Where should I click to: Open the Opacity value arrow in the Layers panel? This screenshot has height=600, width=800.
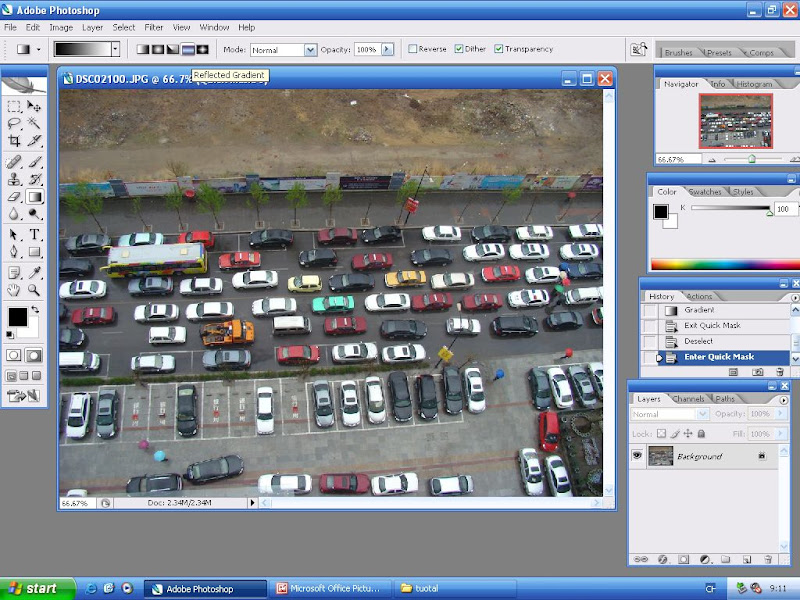[x=781, y=413]
